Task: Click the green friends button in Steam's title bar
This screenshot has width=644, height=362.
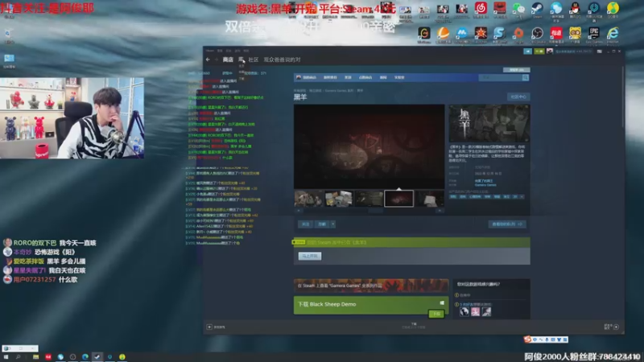Action: (539, 51)
